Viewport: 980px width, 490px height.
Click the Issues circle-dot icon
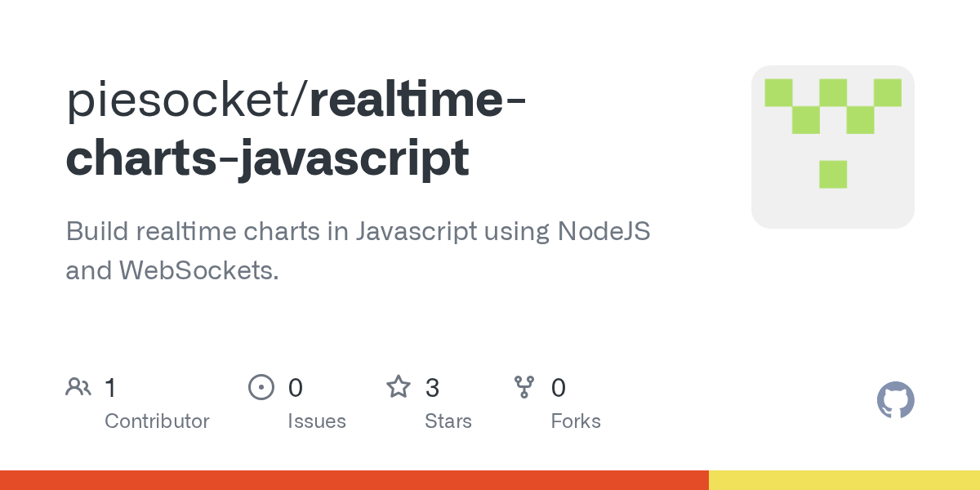tap(261, 386)
